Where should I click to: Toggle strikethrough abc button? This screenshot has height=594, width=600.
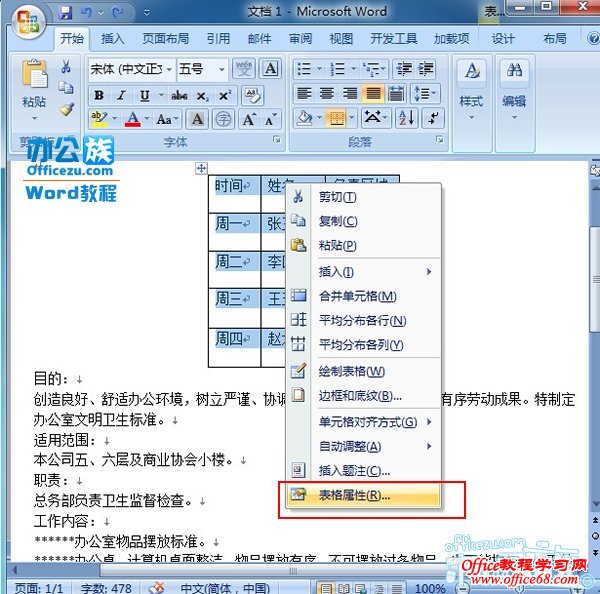pos(179,95)
